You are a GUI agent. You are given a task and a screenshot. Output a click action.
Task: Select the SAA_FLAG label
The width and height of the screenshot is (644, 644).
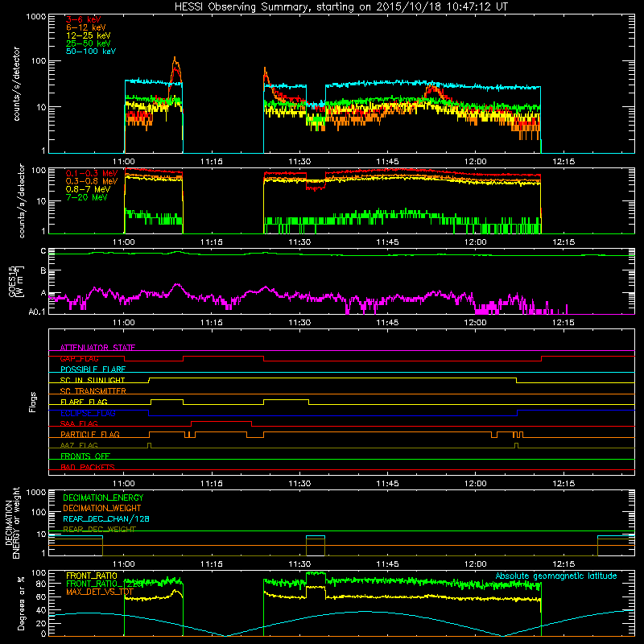pos(79,423)
